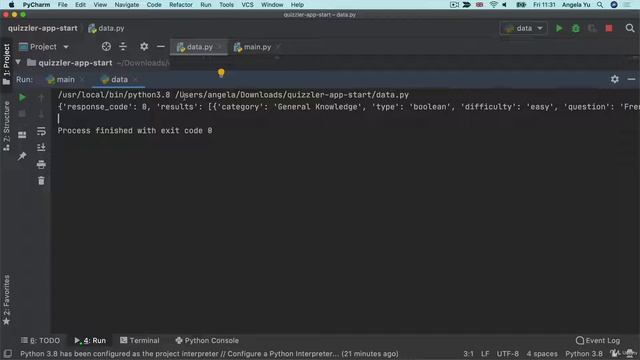The image size is (640, 360).
Task: Click the print console output icon
Action: coord(41,164)
